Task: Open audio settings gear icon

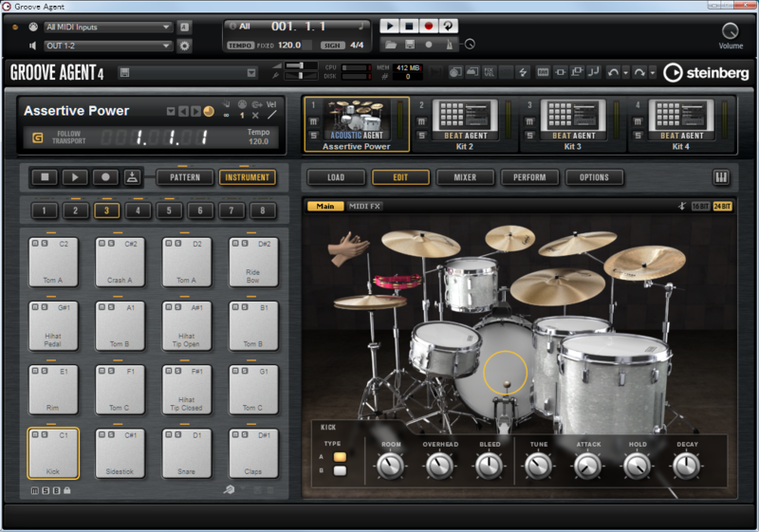Action: [184, 46]
